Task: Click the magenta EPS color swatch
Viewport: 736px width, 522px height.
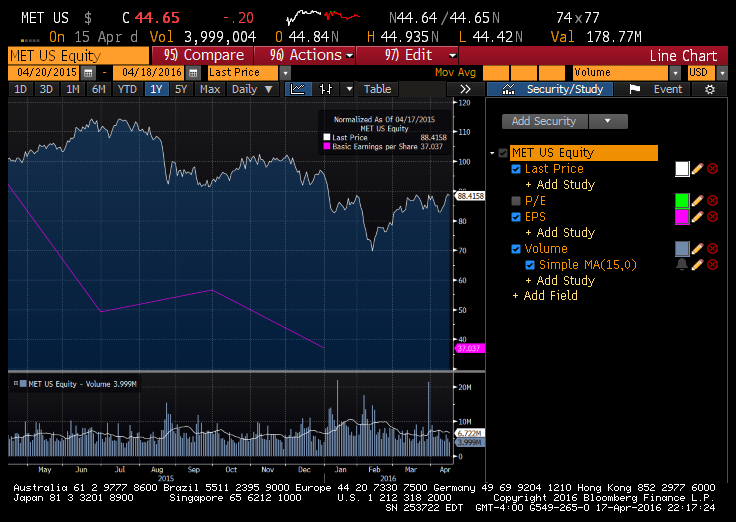Action: coord(682,217)
